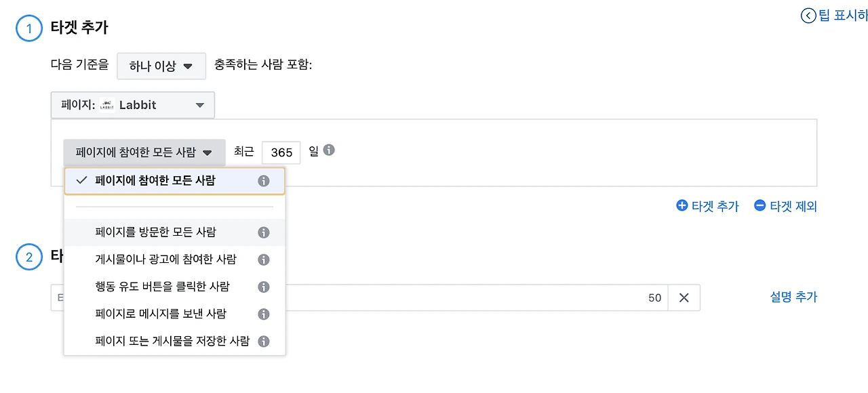
Task: Select 행동 유도 버튼을 클릭한 사람 option
Action: pos(162,287)
